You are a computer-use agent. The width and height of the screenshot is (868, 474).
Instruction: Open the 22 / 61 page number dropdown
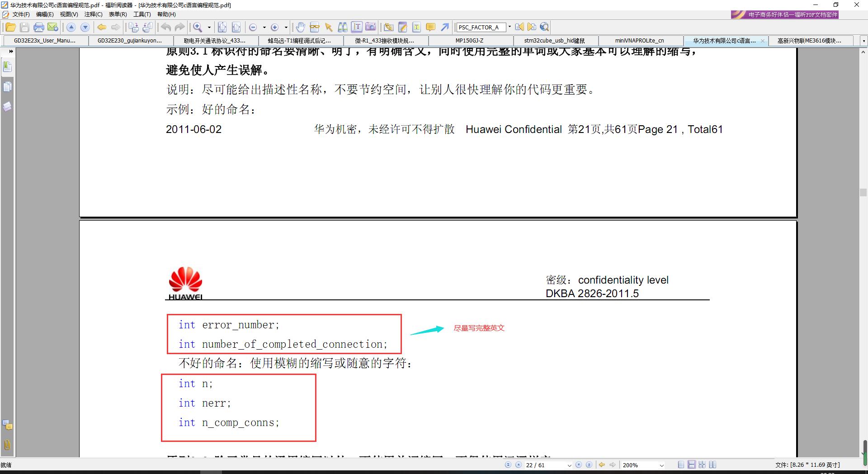[x=569, y=465]
